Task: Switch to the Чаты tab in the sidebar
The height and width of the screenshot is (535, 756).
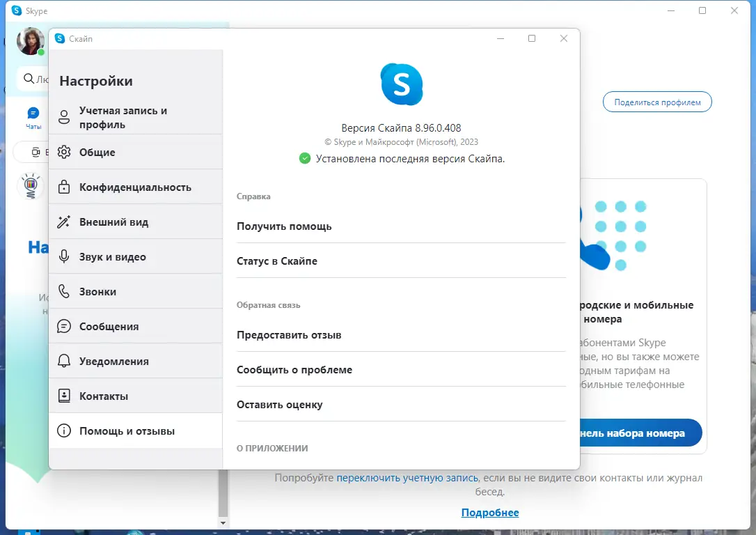Action: coord(32,116)
